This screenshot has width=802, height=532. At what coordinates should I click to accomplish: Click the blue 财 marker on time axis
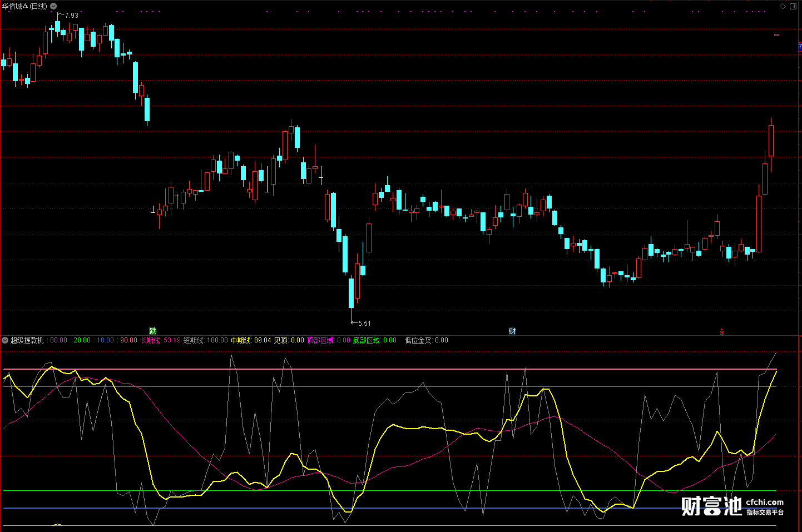(512, 331)
